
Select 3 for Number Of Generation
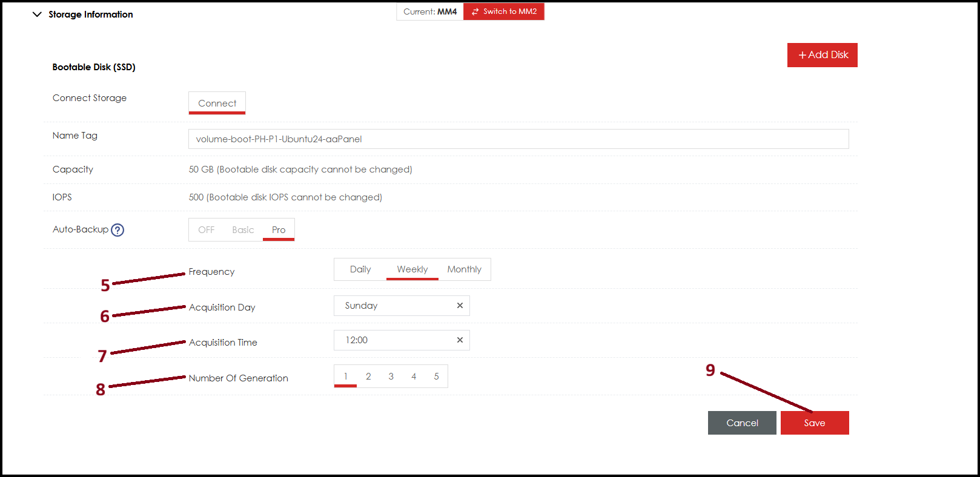pyautogui.click(x=391, y=377)
